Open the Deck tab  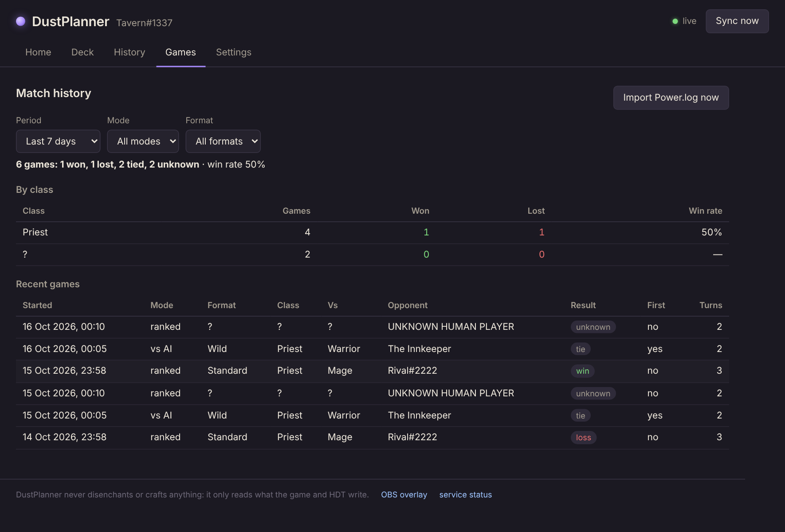click(82, 52)
